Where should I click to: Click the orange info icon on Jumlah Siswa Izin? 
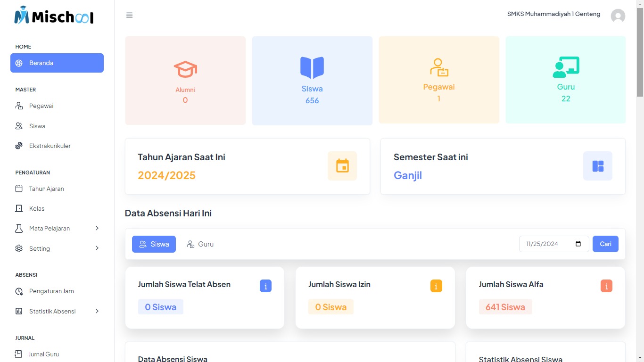[x=436, y=286]
